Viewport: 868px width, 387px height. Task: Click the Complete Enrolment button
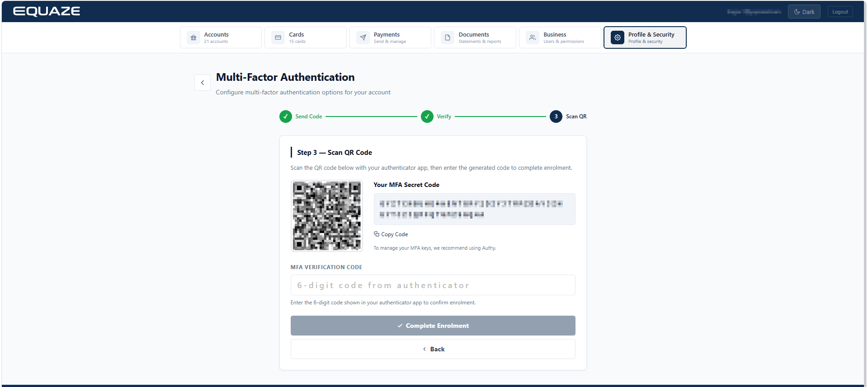pyautogui.click(x=433, y=326)
